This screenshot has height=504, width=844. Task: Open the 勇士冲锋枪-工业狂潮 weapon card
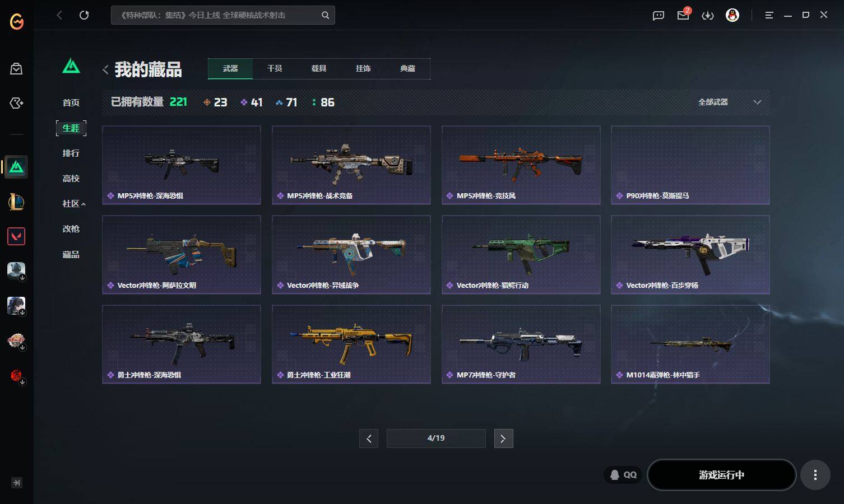tap(351, 344)
